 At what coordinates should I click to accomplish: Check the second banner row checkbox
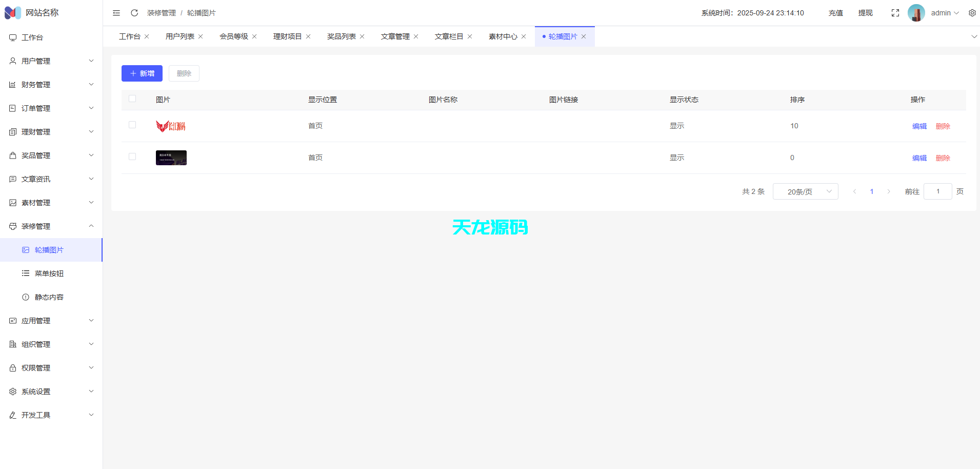[132, 157]
